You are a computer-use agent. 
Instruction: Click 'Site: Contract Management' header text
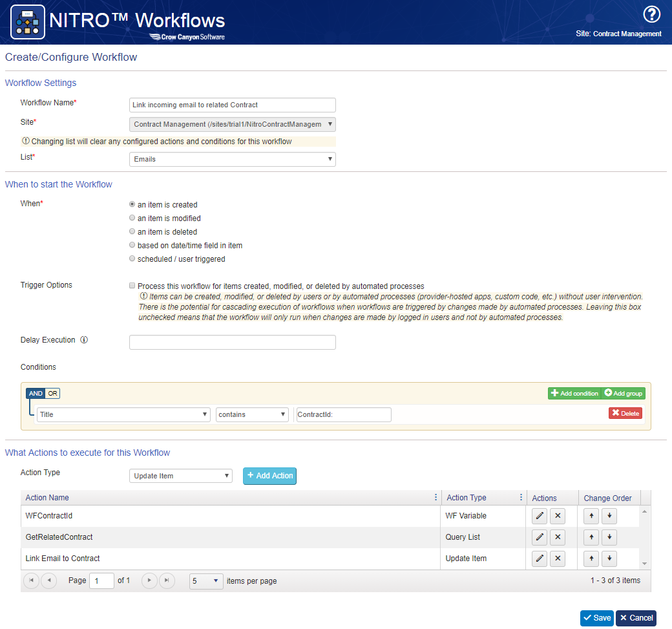pos(618,34)
